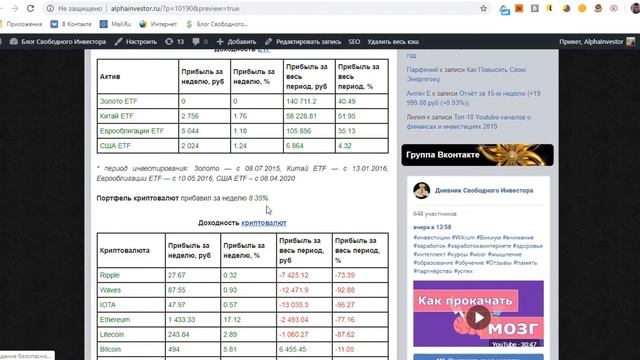Click the 8.35% weekly crypto gain text
Image resolution: width=640 pixels, height=360 pixels.
[x=259, y=198]
